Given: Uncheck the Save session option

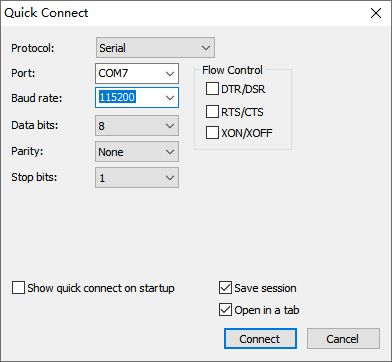Looking at the screenshot, I should (x=225, y=288).
